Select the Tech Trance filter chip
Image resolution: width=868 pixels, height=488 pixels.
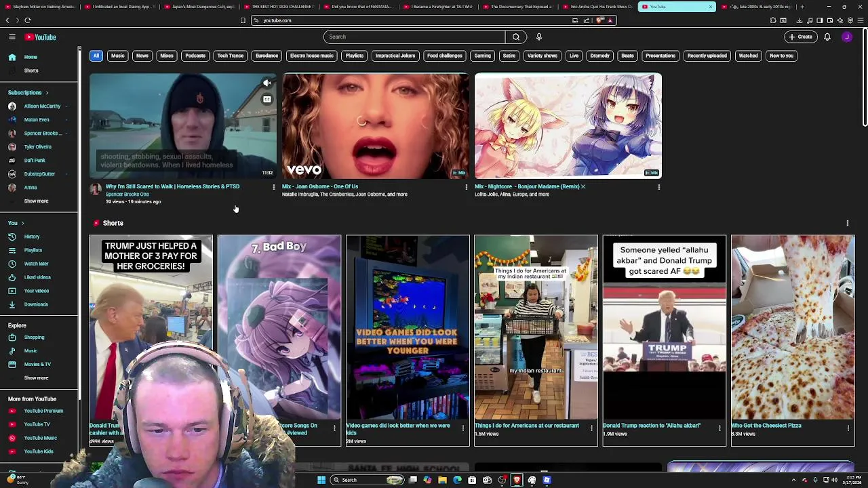[x=231, y=56]
